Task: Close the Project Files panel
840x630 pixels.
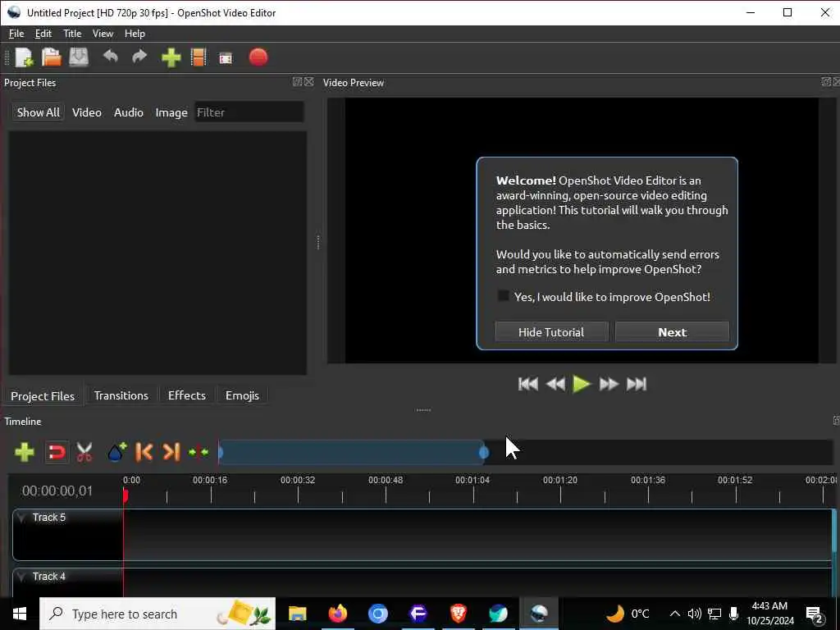Action: click(309, 81)
